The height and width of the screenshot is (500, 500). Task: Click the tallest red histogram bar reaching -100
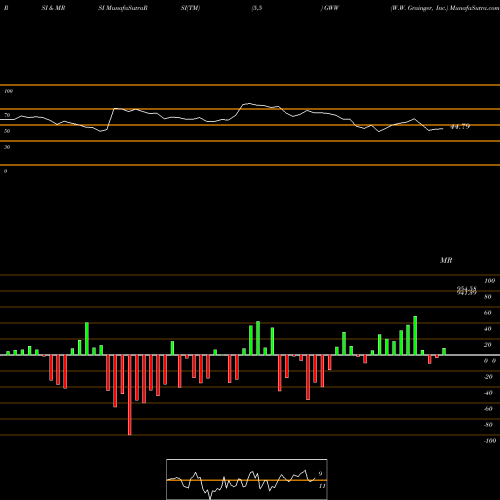click(130, 395)
